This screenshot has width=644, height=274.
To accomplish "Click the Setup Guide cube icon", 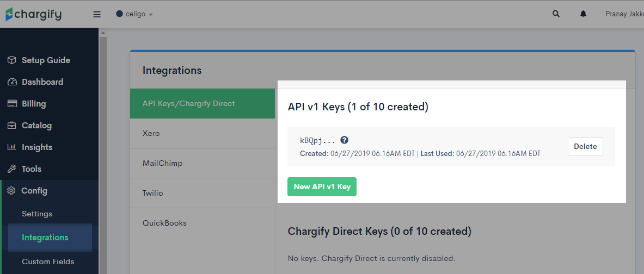I will pyautogui.click(x=11, y=60).
